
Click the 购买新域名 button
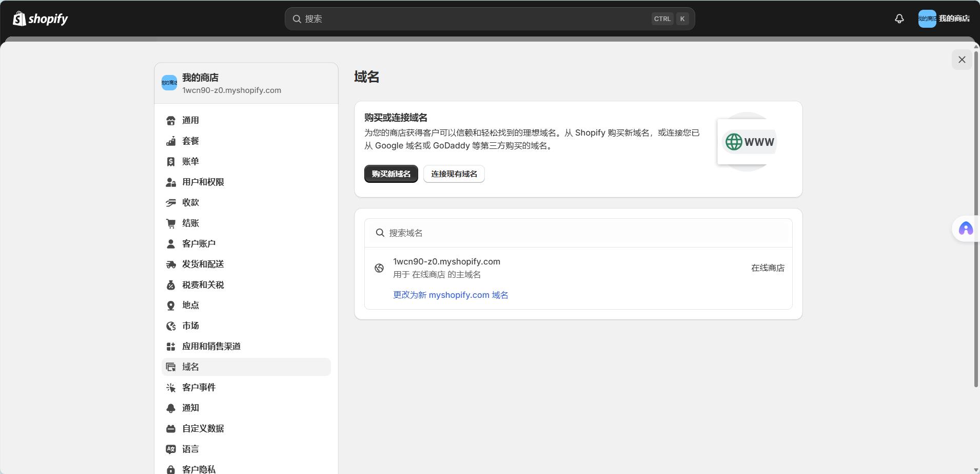click(x=390, y=174)
